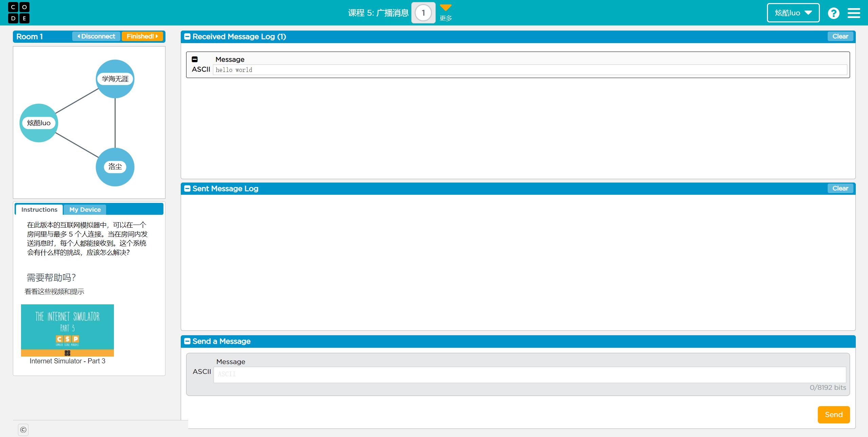Click the Send message button
Viewport: 868px width, 437px height.
pos(832,414)
